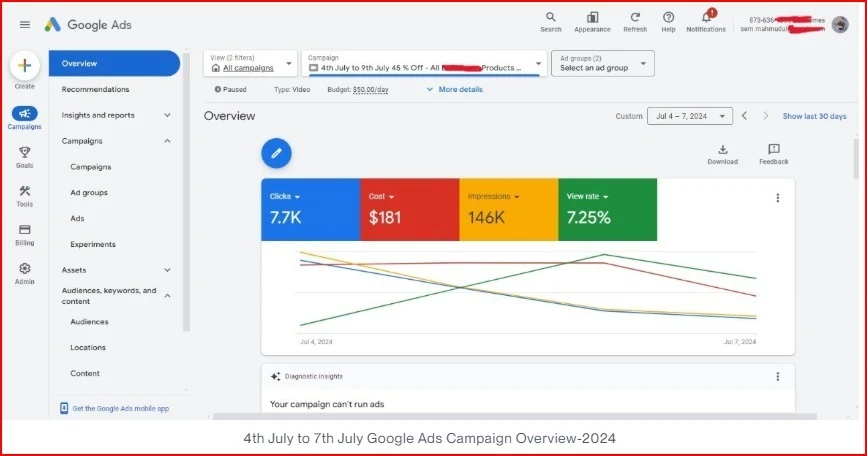
Task: Open Content page
Action: coord(85,373)
